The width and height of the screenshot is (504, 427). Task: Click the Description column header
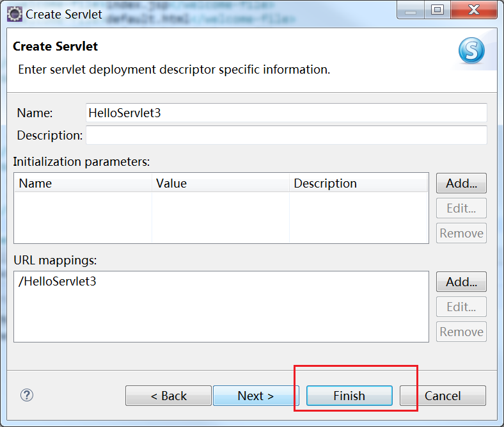[x=358, y=183]
